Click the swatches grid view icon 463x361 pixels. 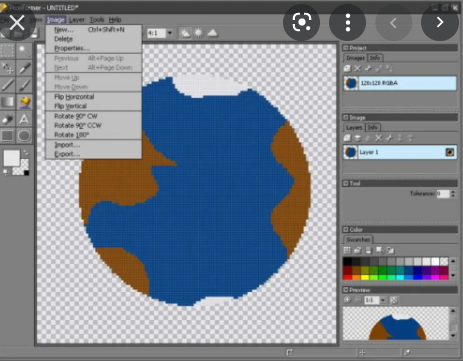(347, 250)
